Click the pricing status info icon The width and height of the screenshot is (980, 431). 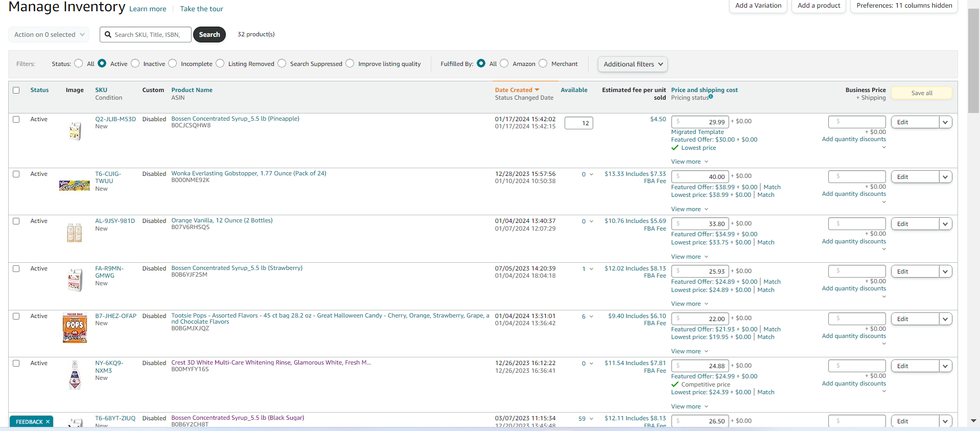point(711,97)
